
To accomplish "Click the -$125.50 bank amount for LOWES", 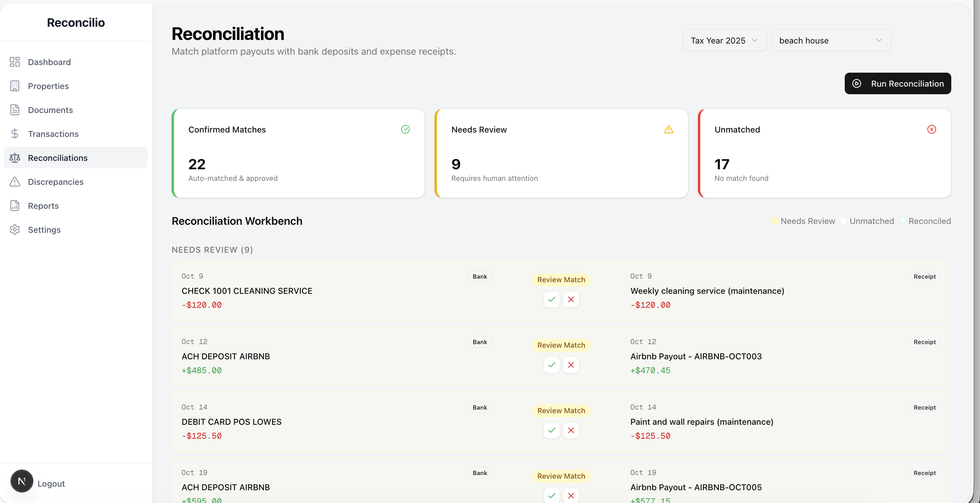I will point(202,436).
